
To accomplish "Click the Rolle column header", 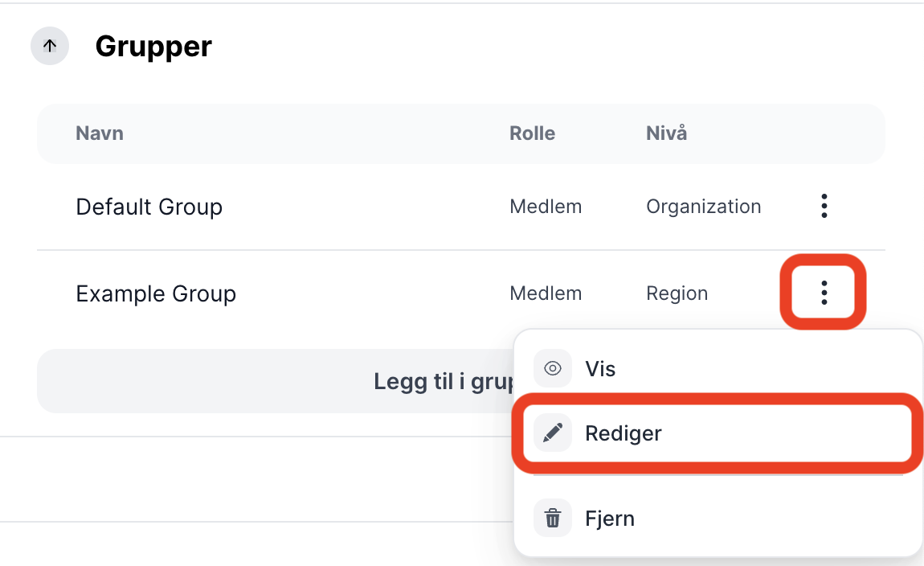I will click(532, 133).
